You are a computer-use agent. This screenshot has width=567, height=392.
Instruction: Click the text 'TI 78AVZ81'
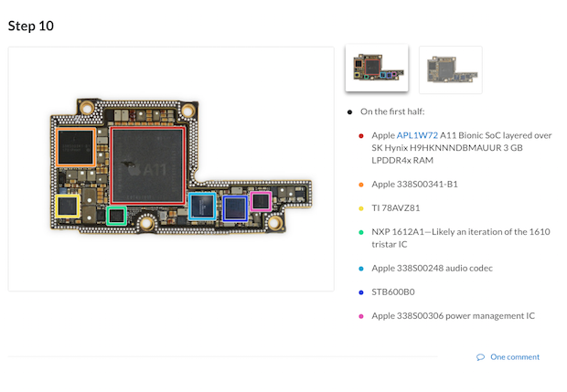click(x=396, y=208)
